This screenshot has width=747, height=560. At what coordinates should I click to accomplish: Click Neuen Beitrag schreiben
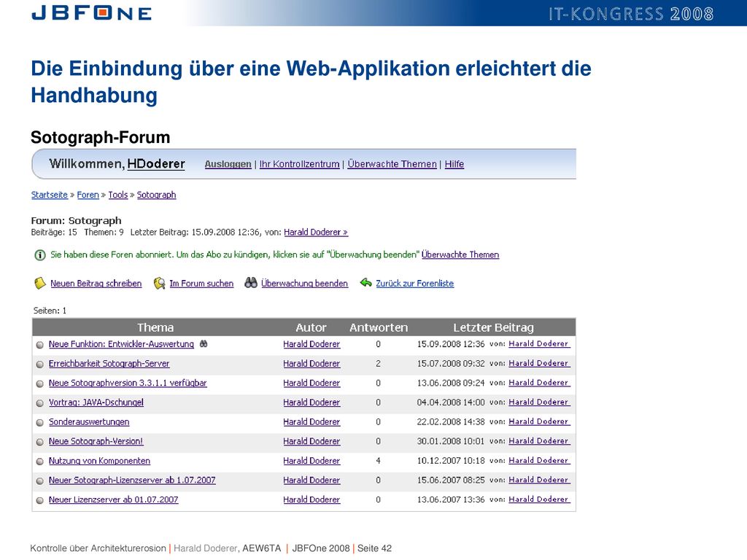(x=96, y=284)
